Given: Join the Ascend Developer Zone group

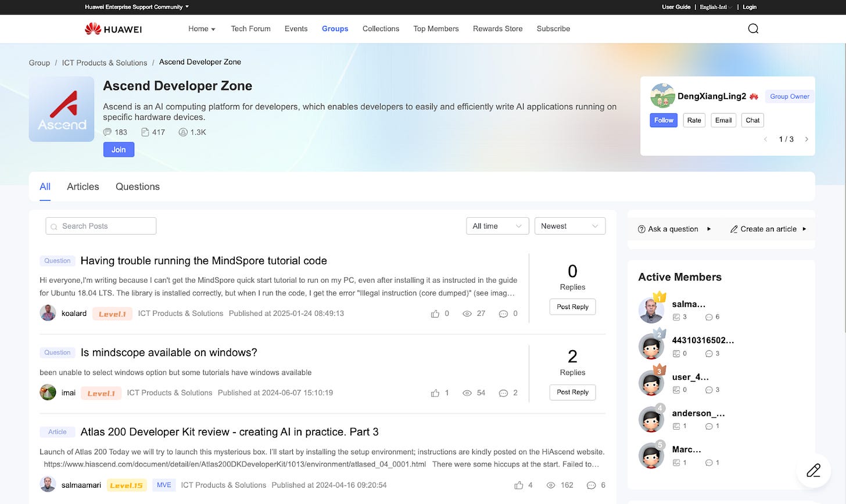Looking at the screenshot, I should [119, 150].
